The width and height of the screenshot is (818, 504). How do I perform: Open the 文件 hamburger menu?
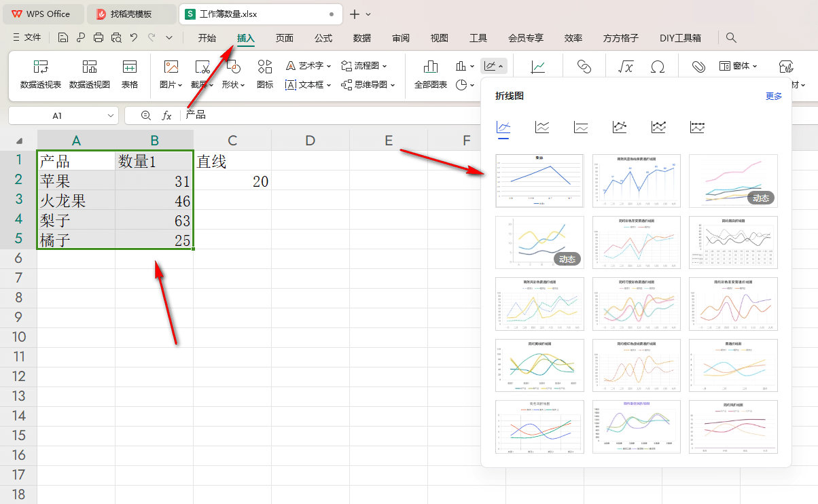[26, 38]
